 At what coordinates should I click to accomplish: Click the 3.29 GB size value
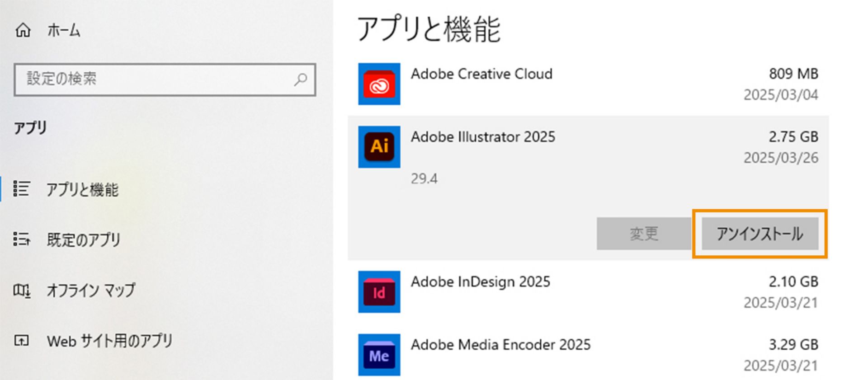coord(793,345)
